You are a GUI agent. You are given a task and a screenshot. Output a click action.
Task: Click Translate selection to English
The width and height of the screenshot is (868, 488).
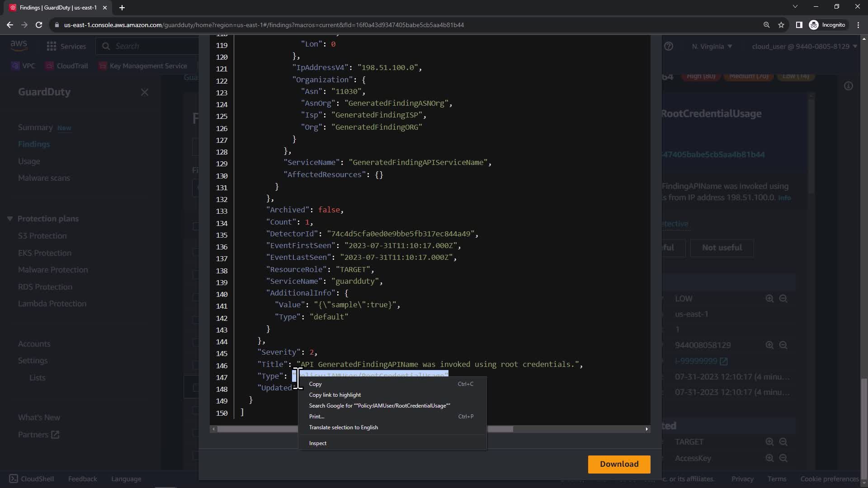pyautogui.click(x=344, y=427)
